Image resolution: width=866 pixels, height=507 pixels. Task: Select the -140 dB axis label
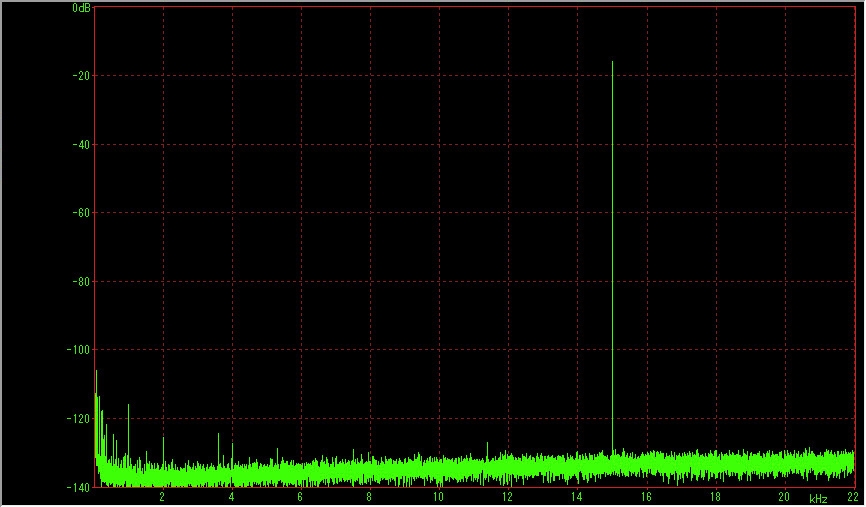point(80,487)
